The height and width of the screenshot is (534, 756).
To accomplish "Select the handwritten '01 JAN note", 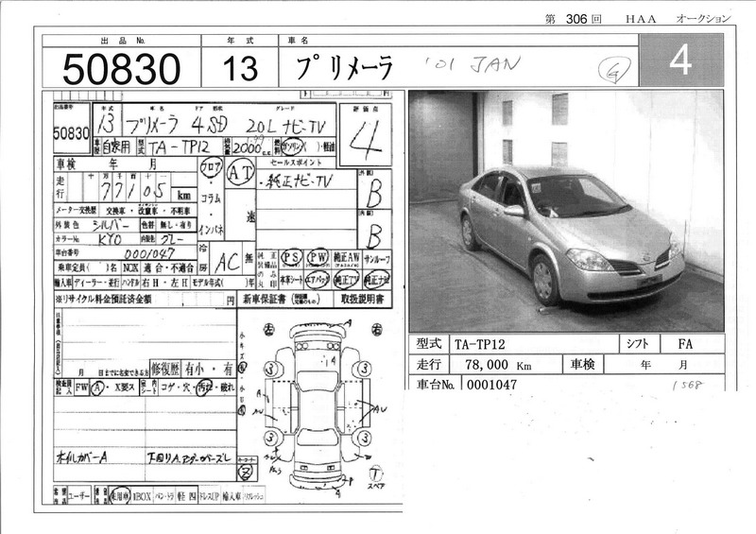I will coord(472,64).
